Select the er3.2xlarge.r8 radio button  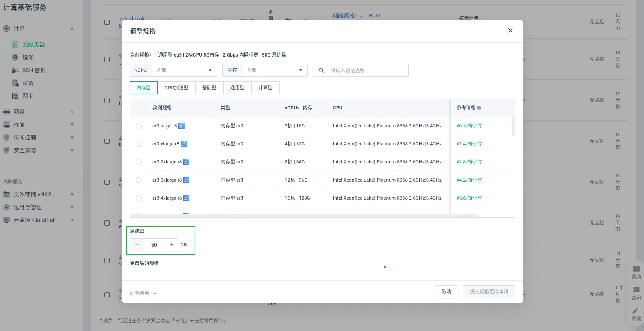pos(139,162)
